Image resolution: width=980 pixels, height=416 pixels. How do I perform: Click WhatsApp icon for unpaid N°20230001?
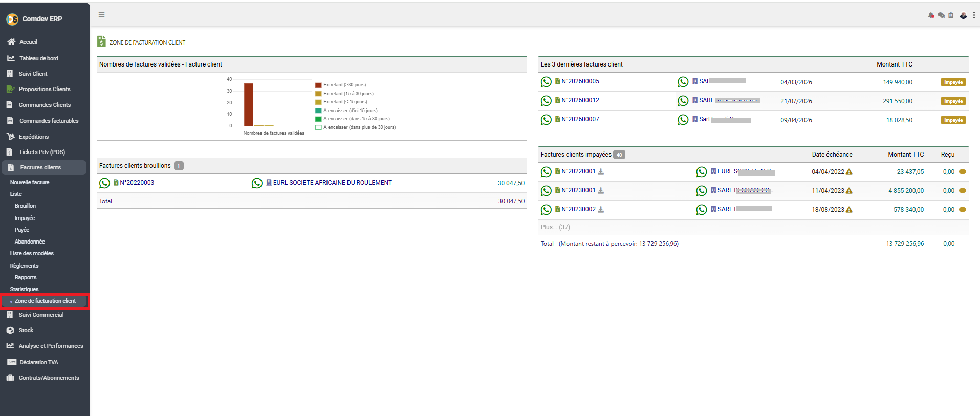pyautogui.click(x=546, y=191)
